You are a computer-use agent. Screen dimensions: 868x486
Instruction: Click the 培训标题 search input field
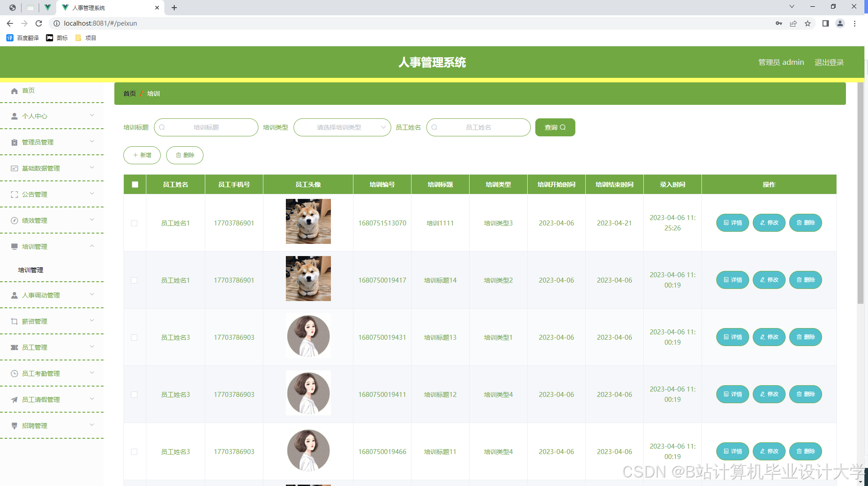(206, 127)
